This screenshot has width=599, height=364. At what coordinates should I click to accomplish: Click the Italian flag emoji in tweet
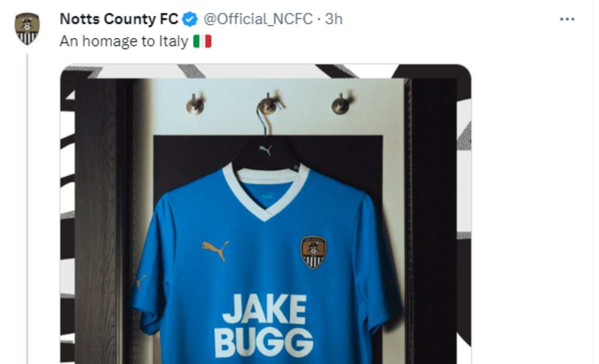(202, 41)
